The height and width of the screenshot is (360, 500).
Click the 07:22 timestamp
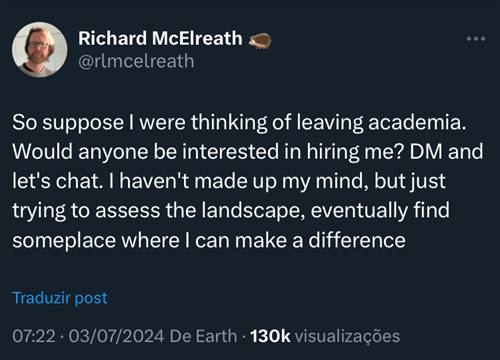click(34, 336)
